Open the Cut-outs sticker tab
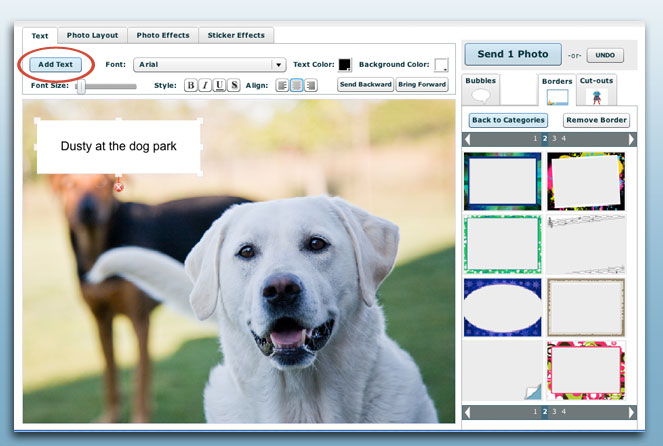This screenshot has width=663, height=446. tap(596, 90)
